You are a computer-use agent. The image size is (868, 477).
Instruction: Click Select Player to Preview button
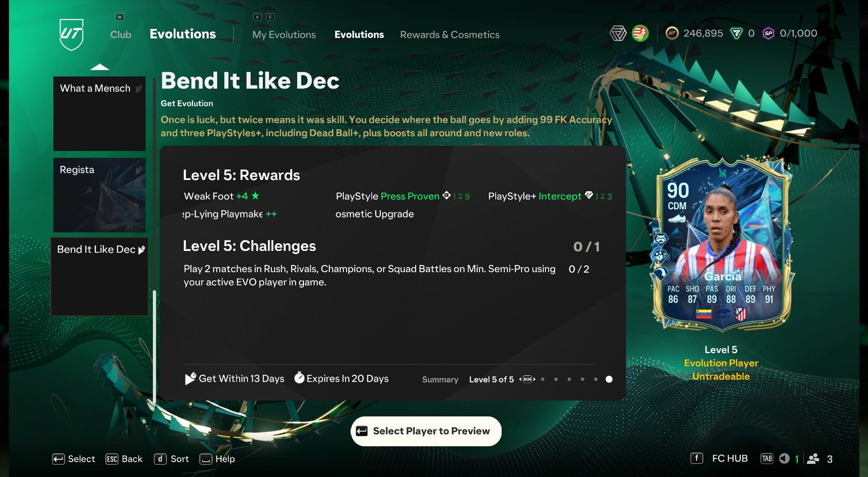(x=426, y=431)
